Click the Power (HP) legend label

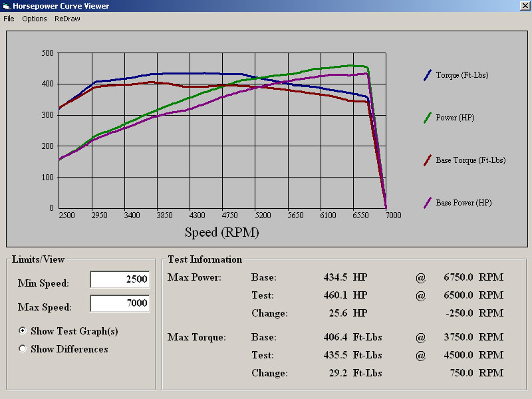tap(455, 118)
